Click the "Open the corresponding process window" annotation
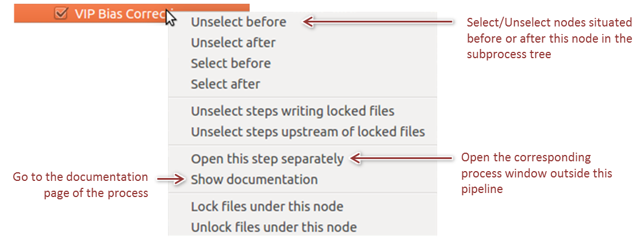The height and width of the screenshot is (246, 644). pyautogui.click(x=536, y=173)
